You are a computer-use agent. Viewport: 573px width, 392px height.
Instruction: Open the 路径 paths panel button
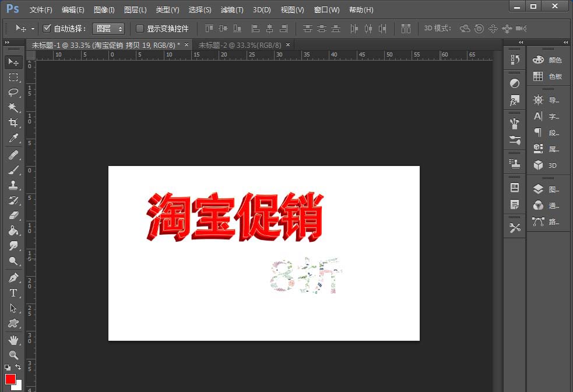coord(548,221)
